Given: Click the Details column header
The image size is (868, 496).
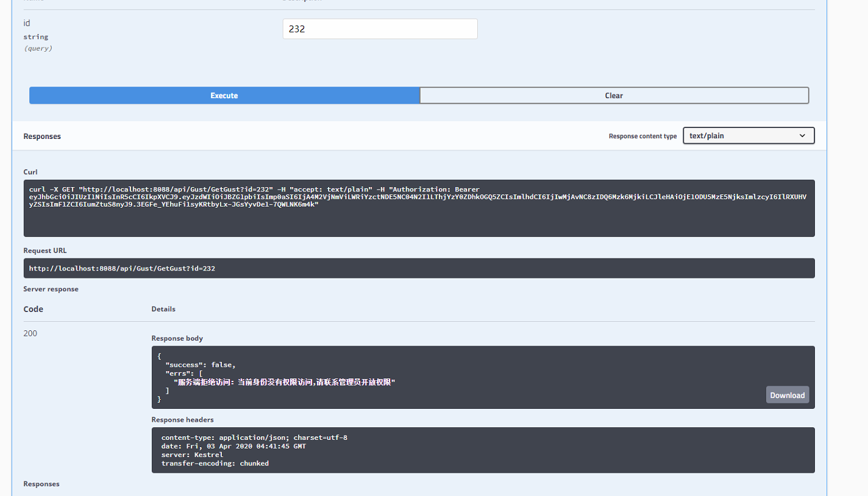Looking at the screenshot, I should [x=163, y=309].
